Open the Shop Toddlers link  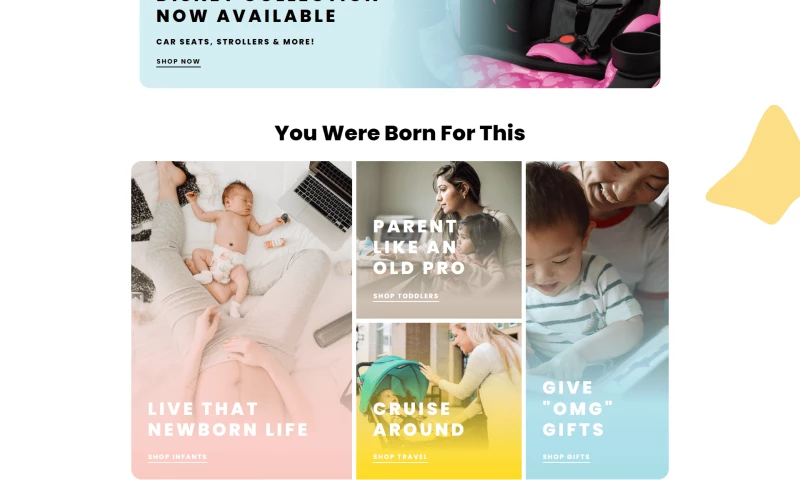406,296
